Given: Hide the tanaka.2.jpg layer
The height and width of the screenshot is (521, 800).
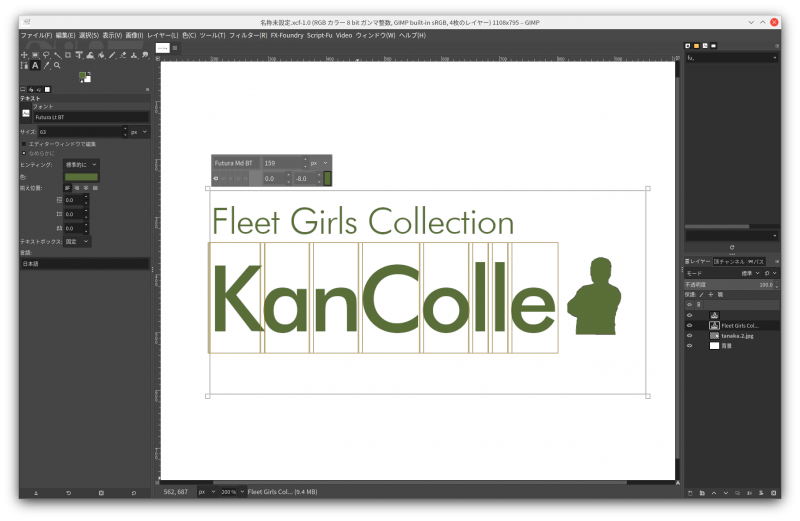Looking at the screenshot, I should (x=689, y=336).
